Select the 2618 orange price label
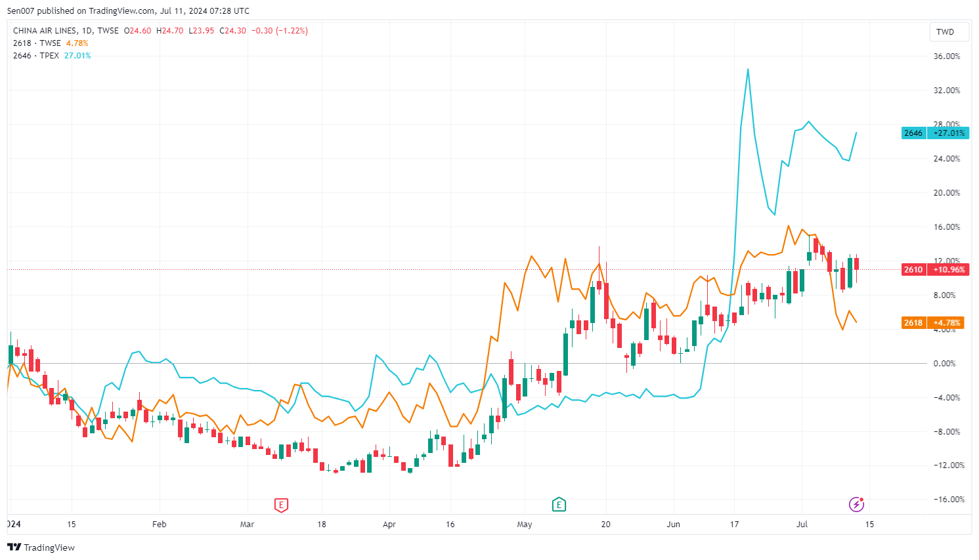The height and width of the screenshot is (560, 979). [x=913, y=322]
